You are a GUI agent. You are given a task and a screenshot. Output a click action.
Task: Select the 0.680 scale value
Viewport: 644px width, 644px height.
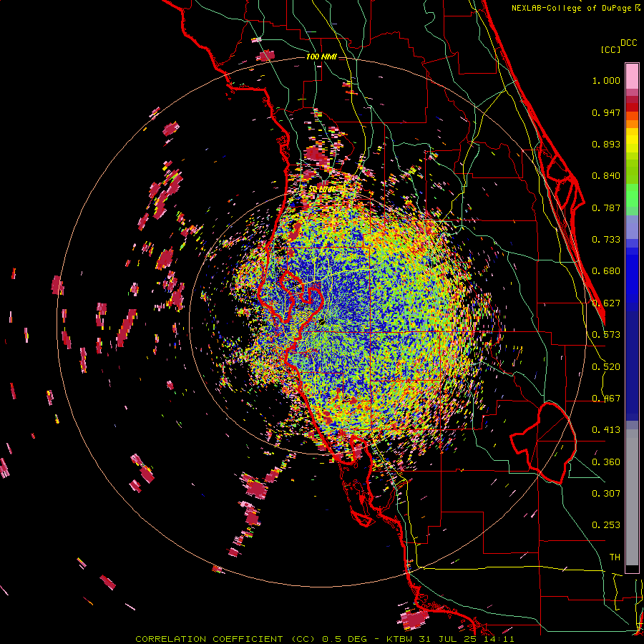(x=606, y=271)
